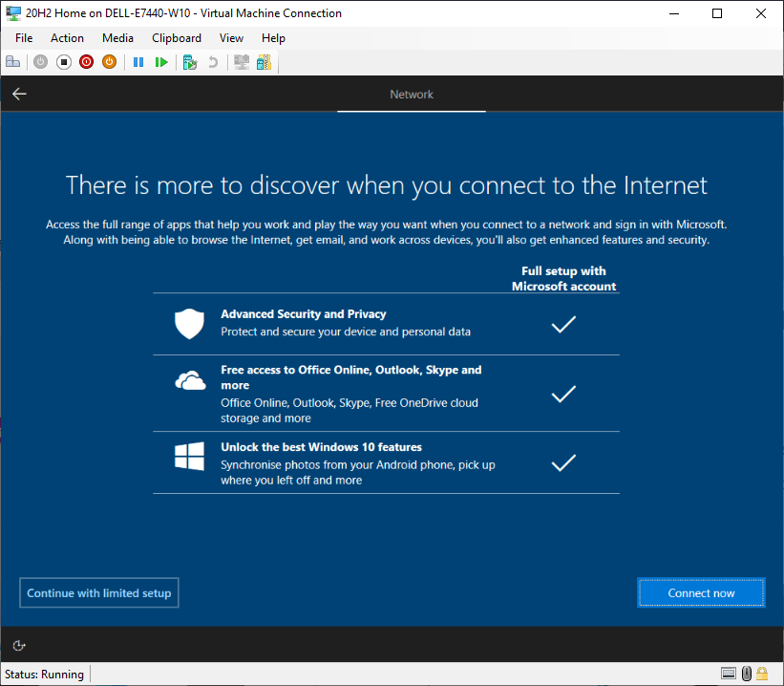Close the Virtual Machine Connection window
Screen dimensions: 784x686
coord(760,13)
